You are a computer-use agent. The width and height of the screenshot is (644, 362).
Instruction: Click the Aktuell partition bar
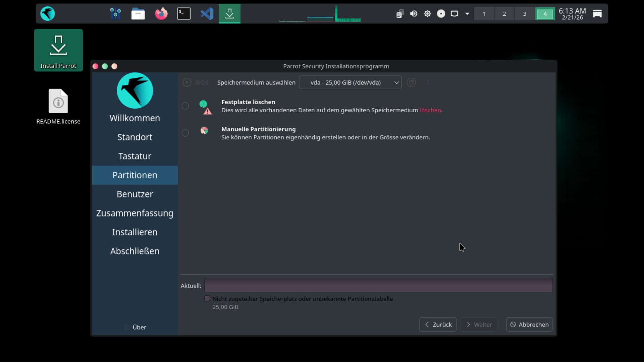tap(378, 285)
